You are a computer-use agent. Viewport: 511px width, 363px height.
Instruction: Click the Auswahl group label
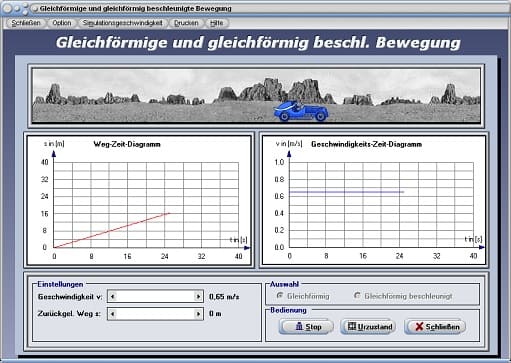(x=284, y=284)
